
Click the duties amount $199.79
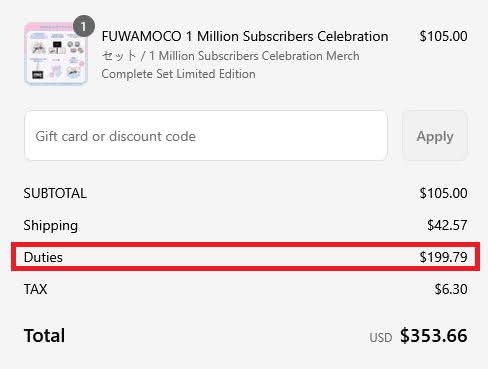click(443, 257)
